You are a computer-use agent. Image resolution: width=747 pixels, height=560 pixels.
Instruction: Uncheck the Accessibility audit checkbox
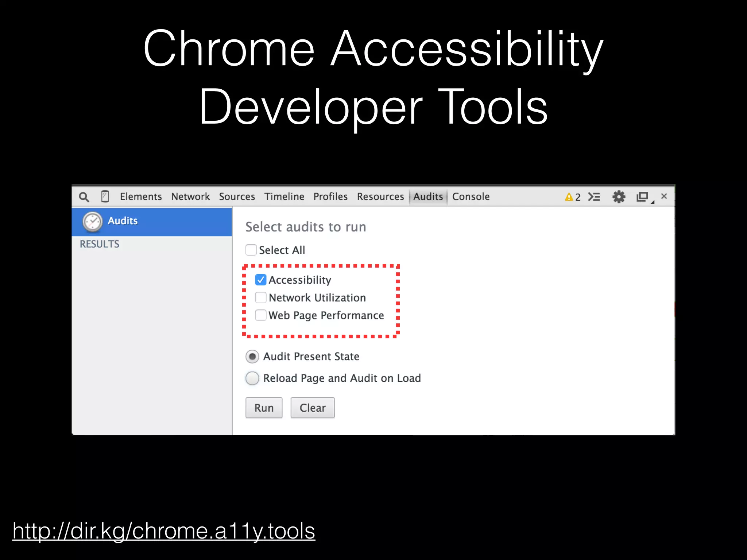(x=260, y=280)
